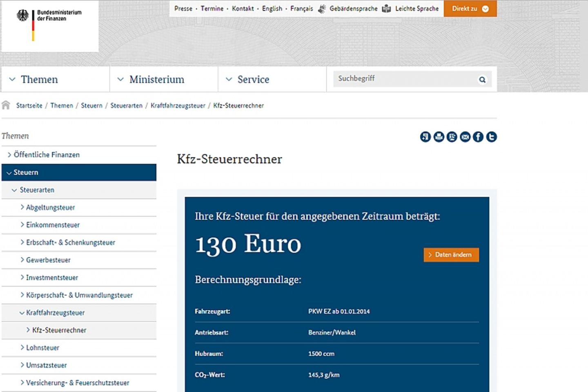Screen dimensions: 588x392
Task: Share the page on Facebook
Action: click(478, 137)
